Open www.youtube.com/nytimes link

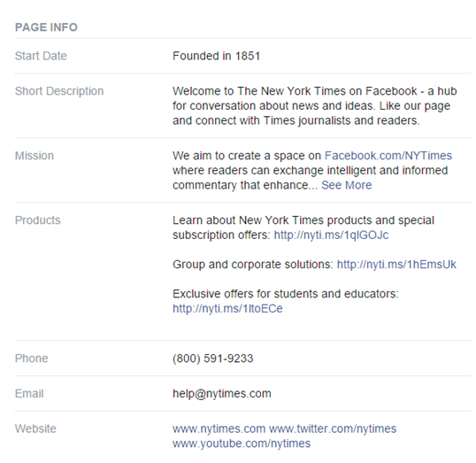[242, 444]
